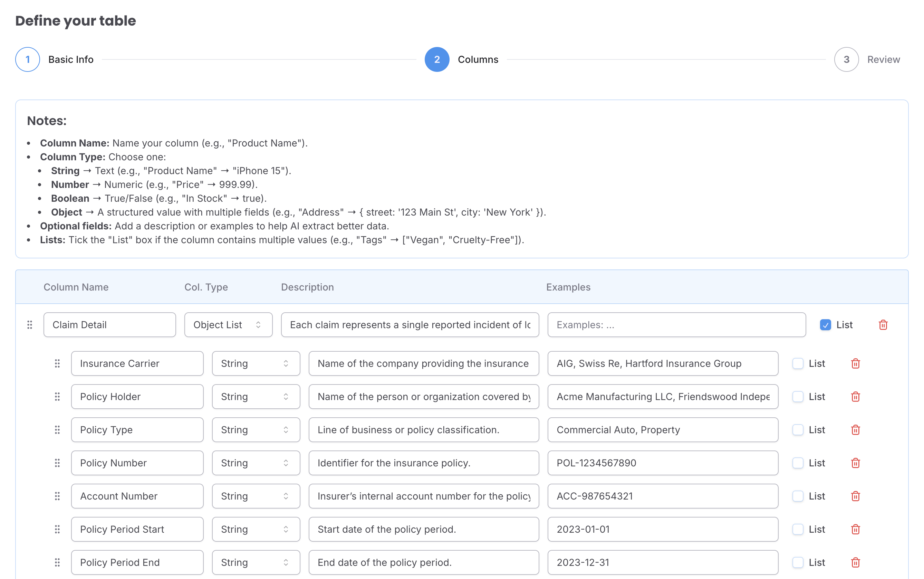Grab the drag handle for Claim Detail

30,325
